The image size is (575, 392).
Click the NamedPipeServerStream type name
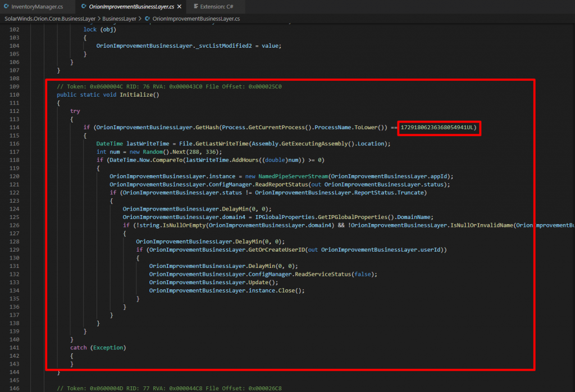click(293, 176)
